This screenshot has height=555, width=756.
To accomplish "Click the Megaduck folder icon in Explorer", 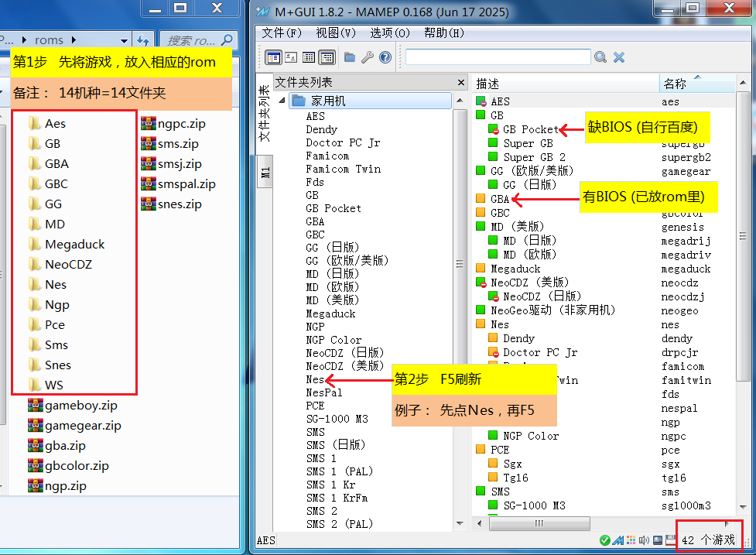I will coord(35,245).
